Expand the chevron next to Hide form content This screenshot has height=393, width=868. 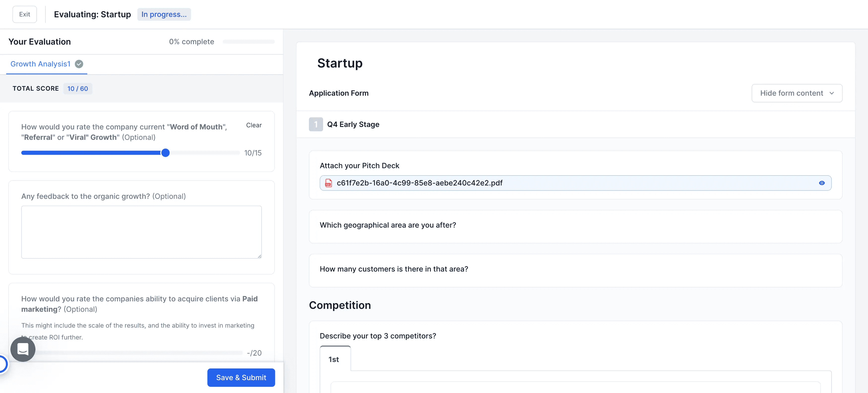(x=832, y=93)
